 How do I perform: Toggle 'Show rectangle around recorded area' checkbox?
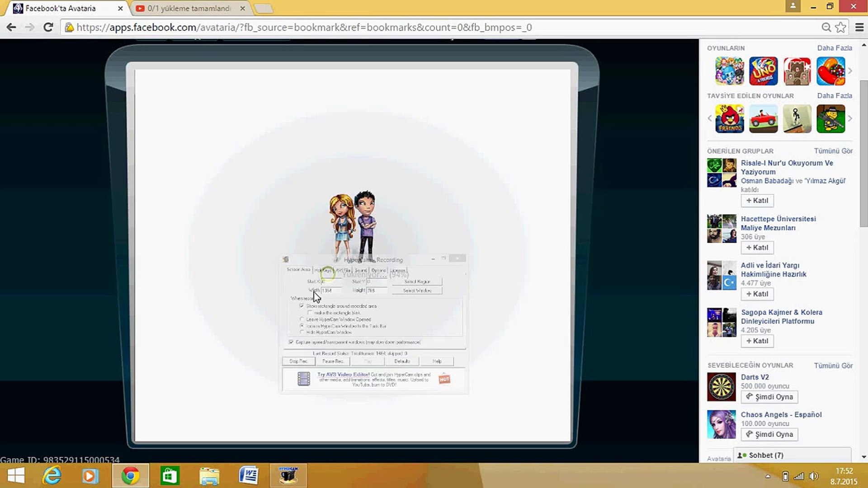[x=302, y=306]
